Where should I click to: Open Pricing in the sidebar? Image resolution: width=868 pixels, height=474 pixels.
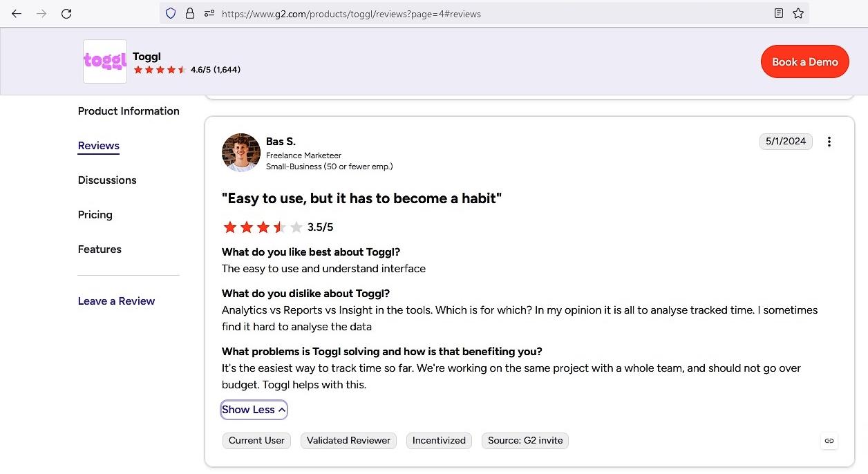95,215
